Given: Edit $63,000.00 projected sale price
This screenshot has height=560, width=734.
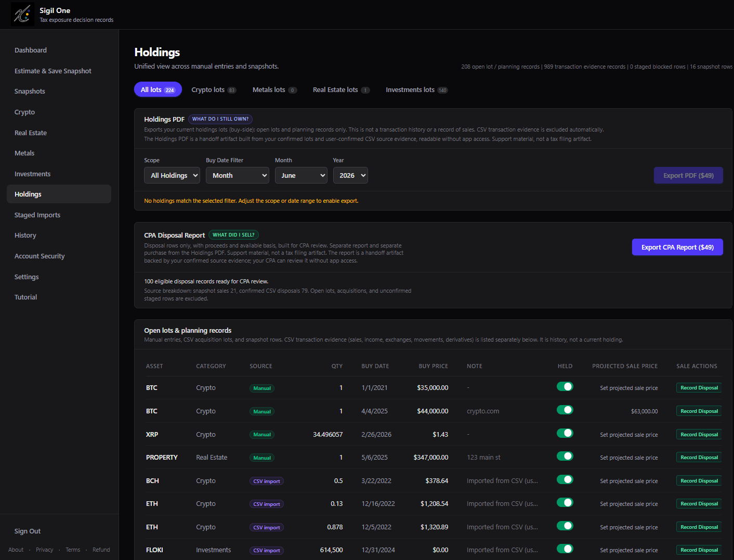Looking at the screenshot, I should [644, 411].
